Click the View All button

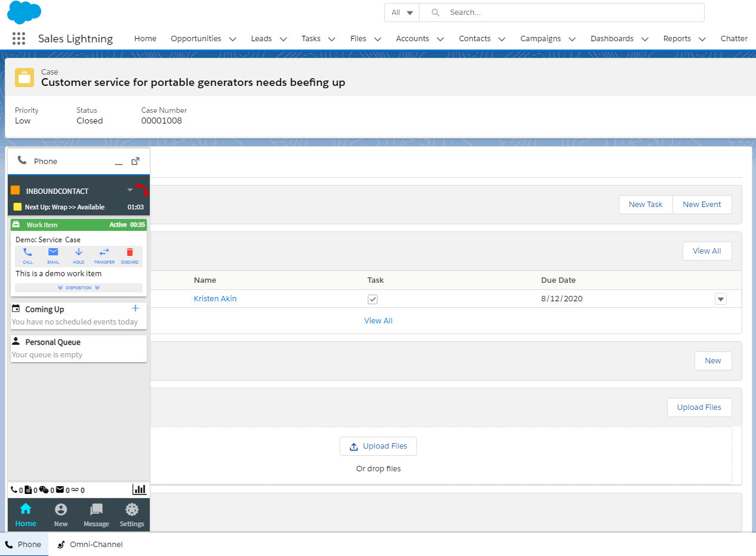(x=706, y=251)
